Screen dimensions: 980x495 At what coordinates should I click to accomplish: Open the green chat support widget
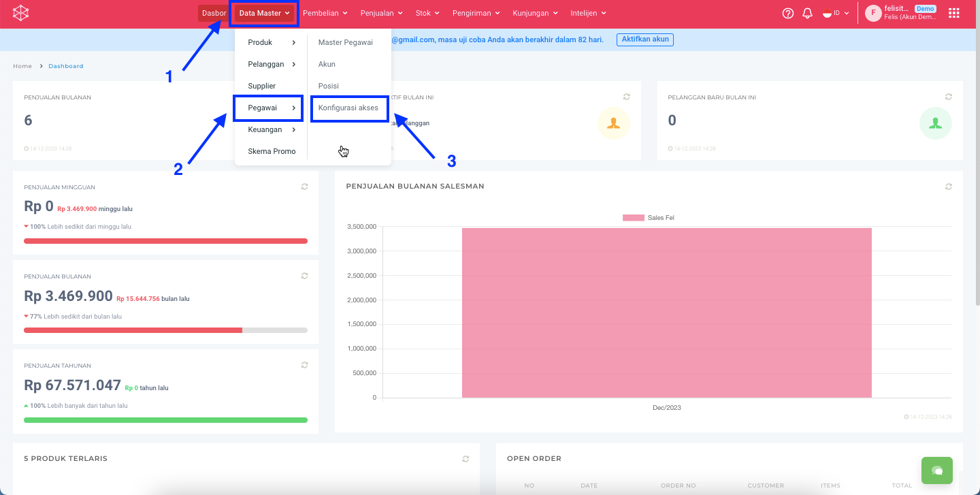point(937,470)
